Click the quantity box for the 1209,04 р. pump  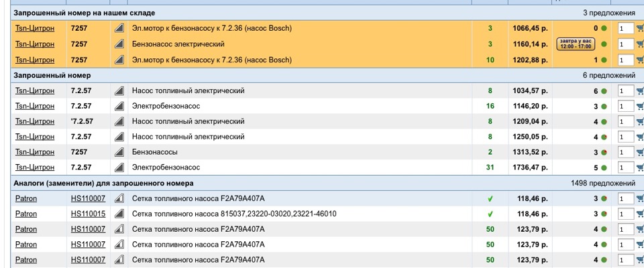(625, 121)
